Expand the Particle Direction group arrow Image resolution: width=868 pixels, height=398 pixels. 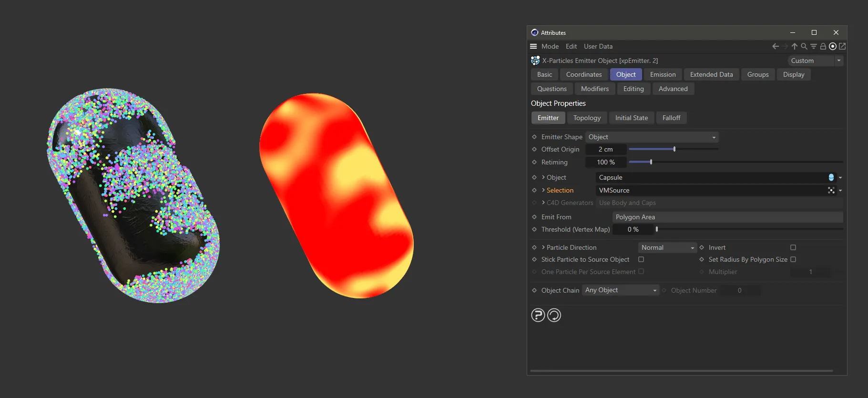(x=543, y=247)
